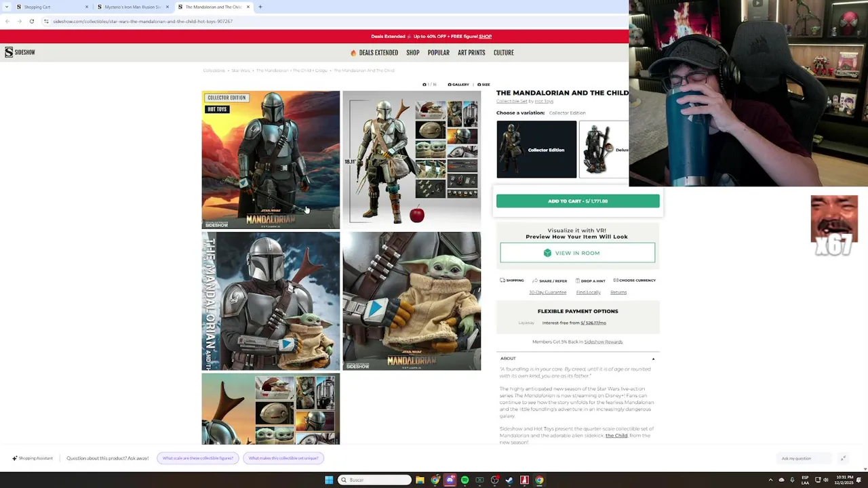Select the Collector Edition variation
868x488 pixels.
click(536, 149)
